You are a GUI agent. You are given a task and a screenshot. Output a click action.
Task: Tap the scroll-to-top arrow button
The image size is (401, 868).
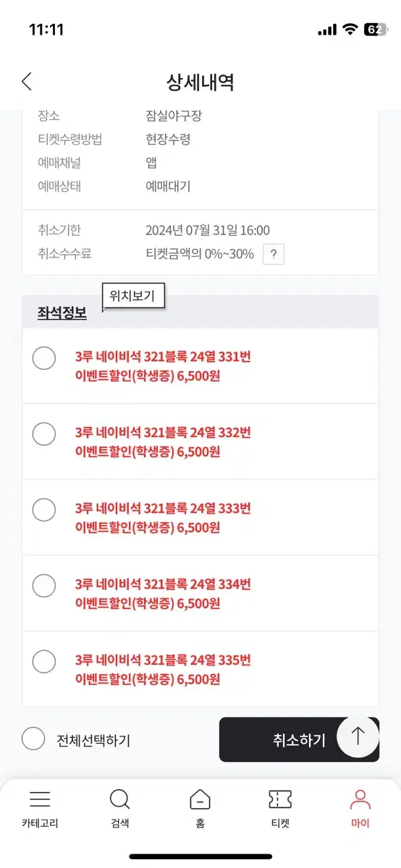tap(358, 736)
